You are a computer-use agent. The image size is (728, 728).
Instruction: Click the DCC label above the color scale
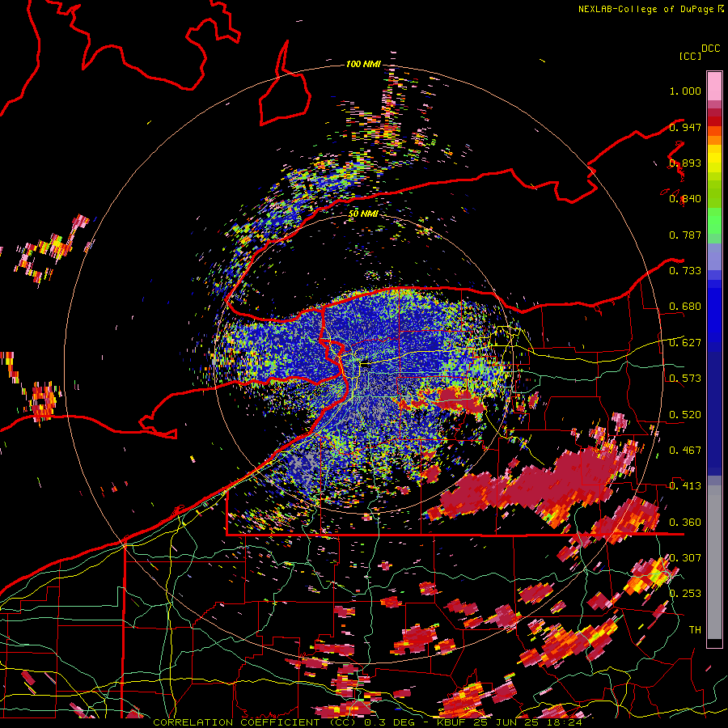tap(710, 49)
